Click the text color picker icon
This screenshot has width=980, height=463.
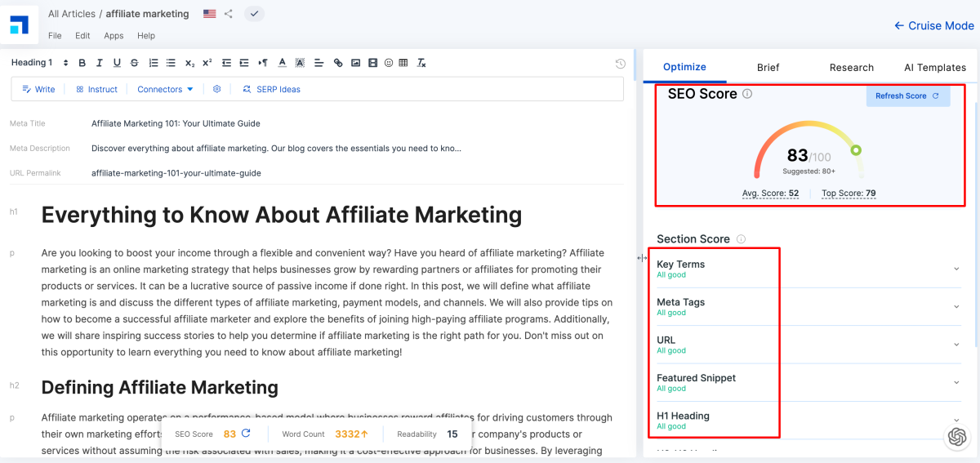coord(282,63)
